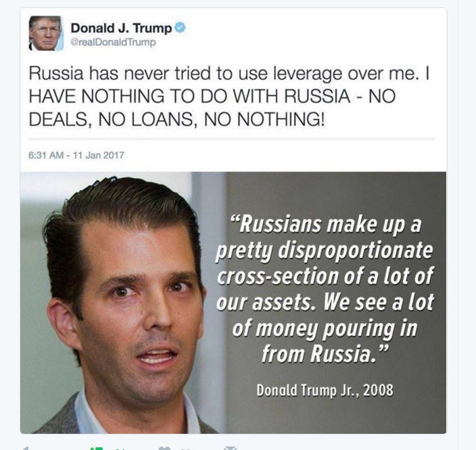Open the like count beside the heart
476x450 pixels.
click(187, 449)
